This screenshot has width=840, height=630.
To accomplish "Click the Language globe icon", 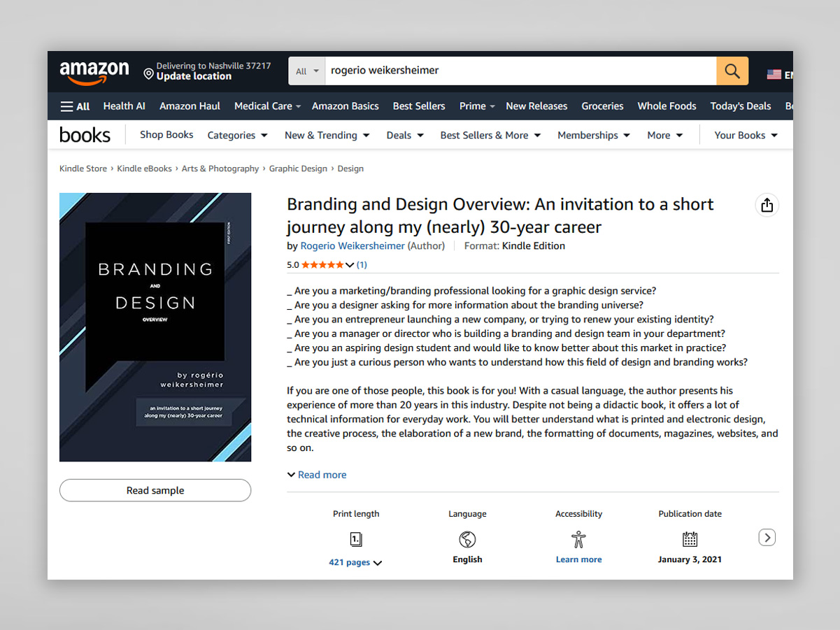I will click(467, 539).
